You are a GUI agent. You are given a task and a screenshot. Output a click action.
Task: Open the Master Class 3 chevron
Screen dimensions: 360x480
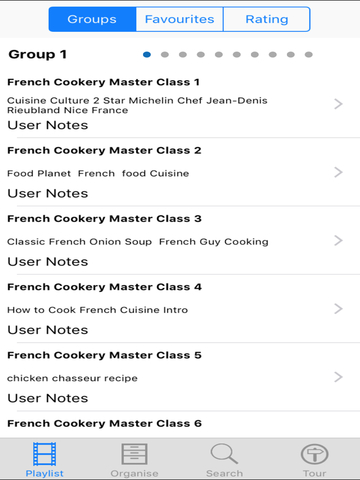tap(338, 240)
